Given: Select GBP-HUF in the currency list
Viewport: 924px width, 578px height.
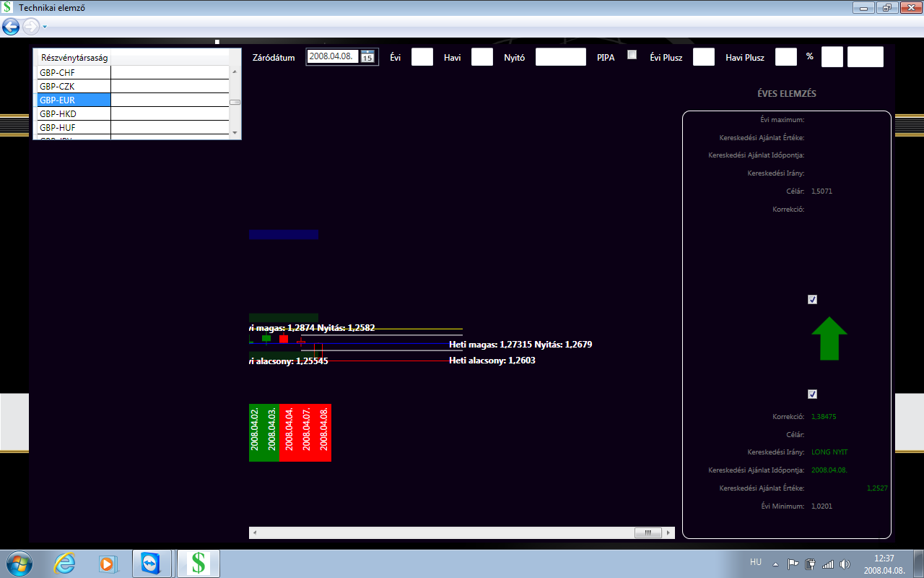Looking at the screenshot, I should tap(74, 128).
